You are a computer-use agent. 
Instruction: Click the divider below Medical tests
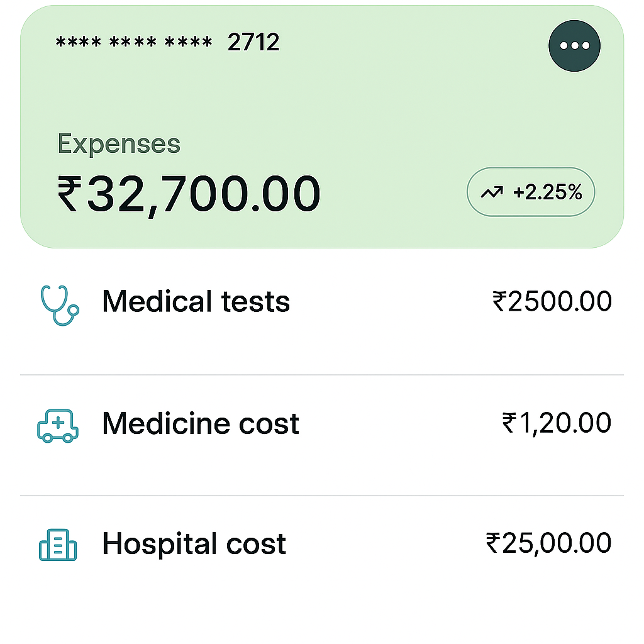(x=322, y=375)
